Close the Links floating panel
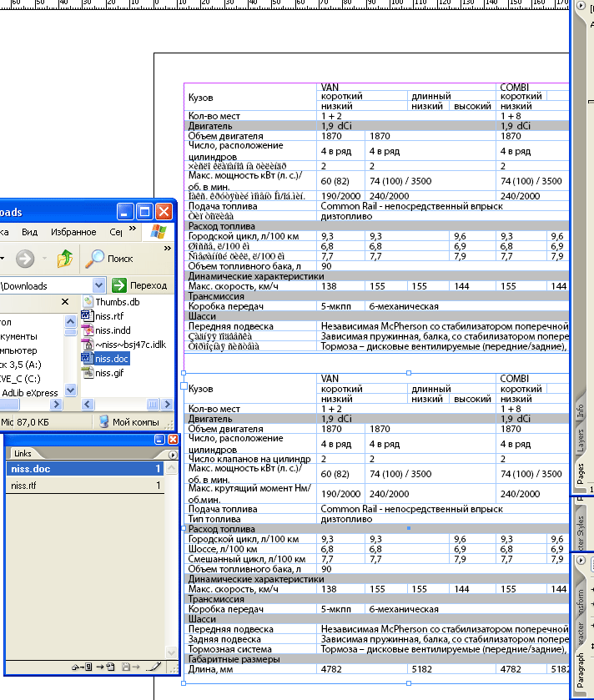The width and height of the screenshot is (594, 700). coord(173,440)
